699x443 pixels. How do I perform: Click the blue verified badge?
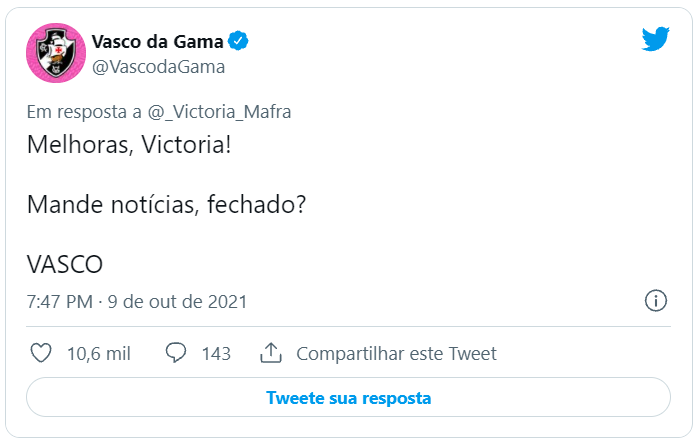(x=238, y=41)
